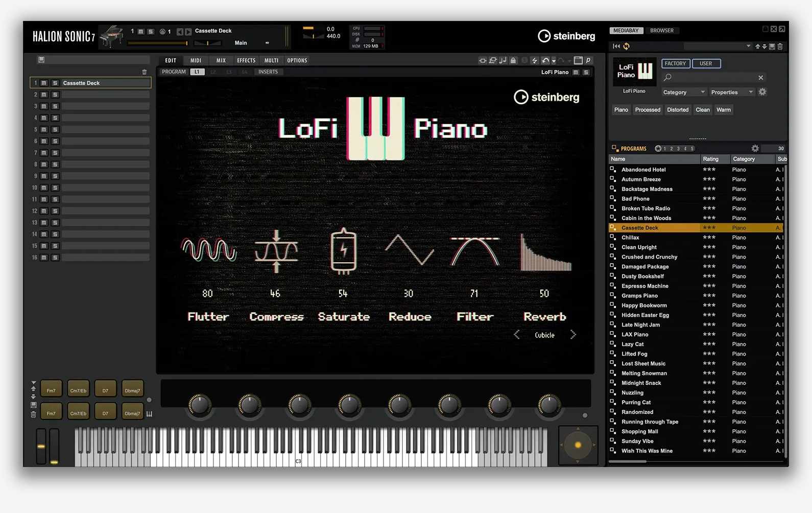Open the aux routing icon in toolbar

493,60
